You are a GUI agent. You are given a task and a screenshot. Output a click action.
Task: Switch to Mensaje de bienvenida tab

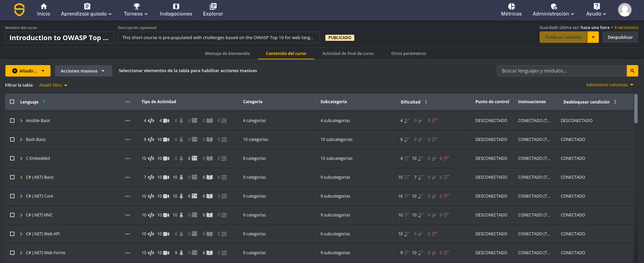tap(227, 54)
